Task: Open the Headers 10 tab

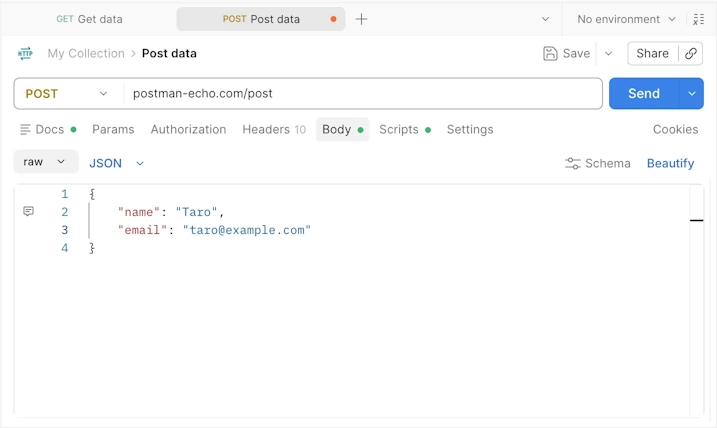Action: tap(274, 130)
